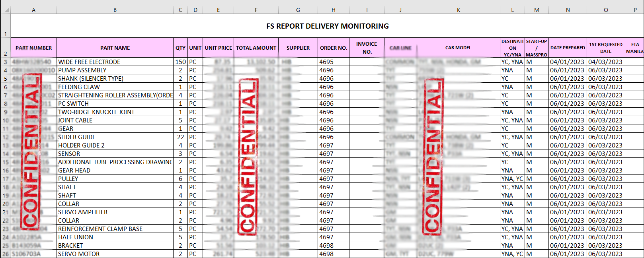Screen dimensions: 644x258
Task: Click the FEEDING CLAW cell
Action: [x=115, y=87]
